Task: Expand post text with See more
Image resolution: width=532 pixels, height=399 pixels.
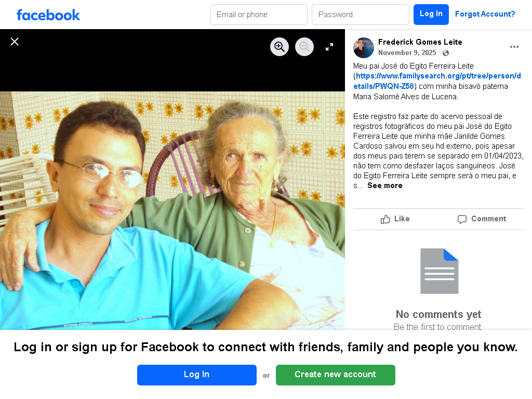Action: tap(385, 185)
